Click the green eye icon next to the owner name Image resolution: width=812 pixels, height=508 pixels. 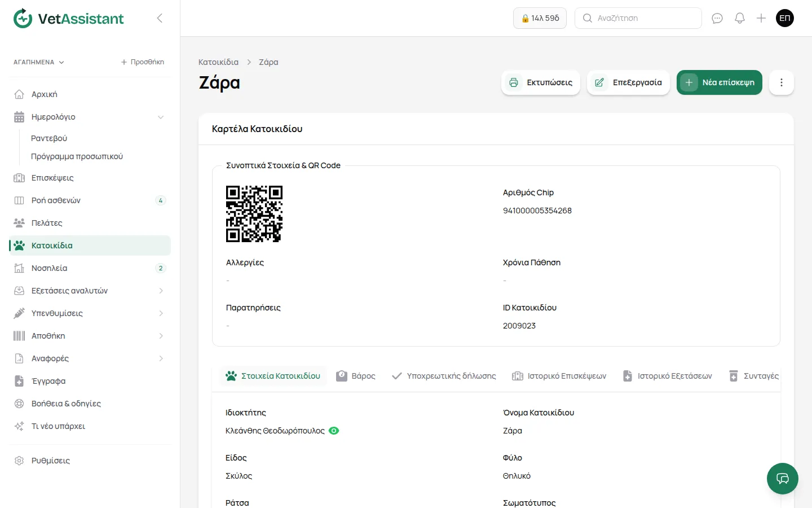[x=334, y=431]
